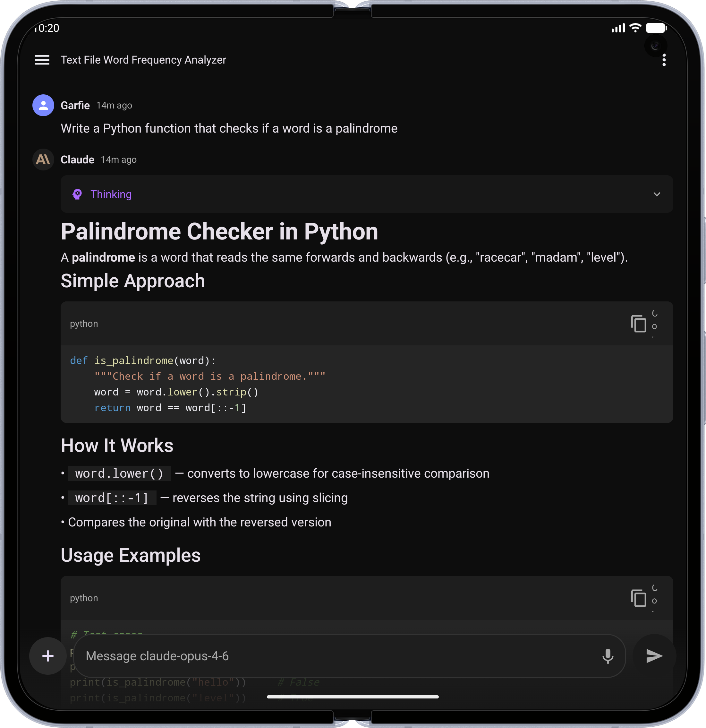The height and width of the screenshot is (728, 706).
Task: Tap the word[::-1] inline code chip
Action: tap(112, 498)
